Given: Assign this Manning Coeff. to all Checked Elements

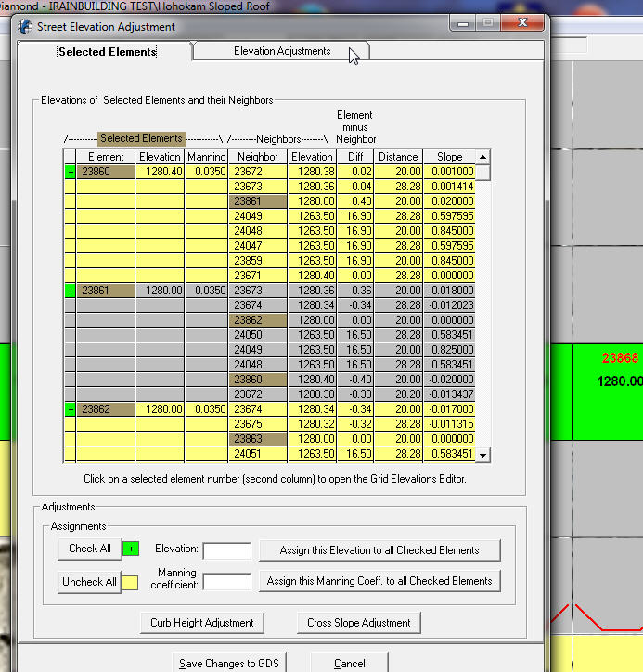Looking at the screenshot, I should [x=379, y=582].
